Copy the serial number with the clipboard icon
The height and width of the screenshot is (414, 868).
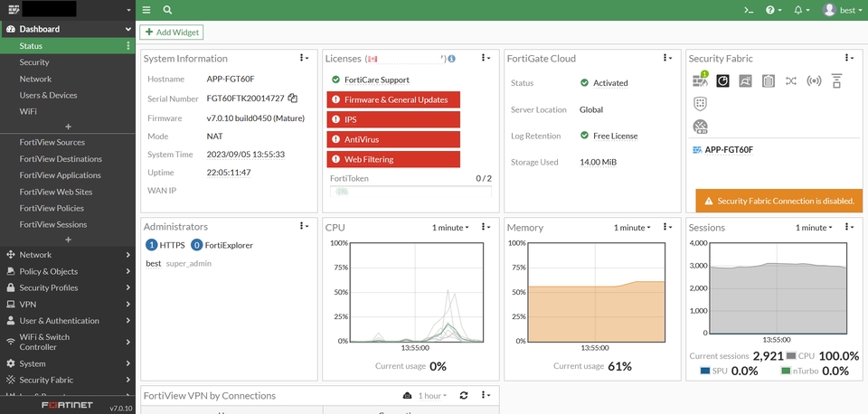(x=293, y=99)
